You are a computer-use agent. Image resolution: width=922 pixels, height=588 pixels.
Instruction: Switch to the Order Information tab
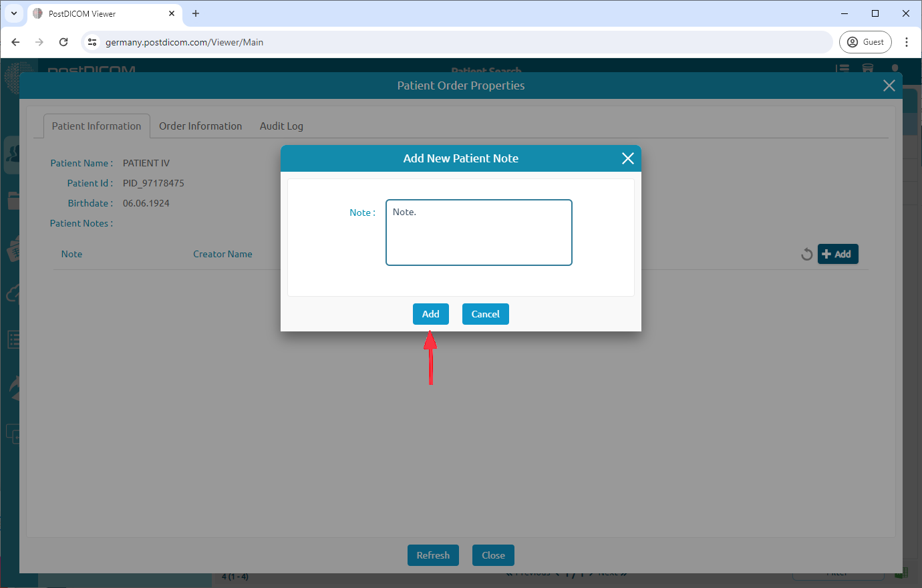point(200,126)
